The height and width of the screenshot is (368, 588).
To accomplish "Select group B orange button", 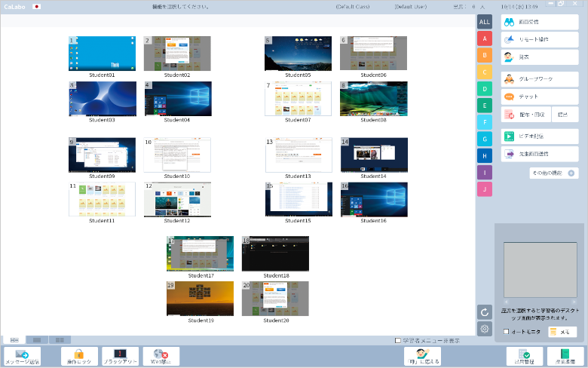I will 485,55.
